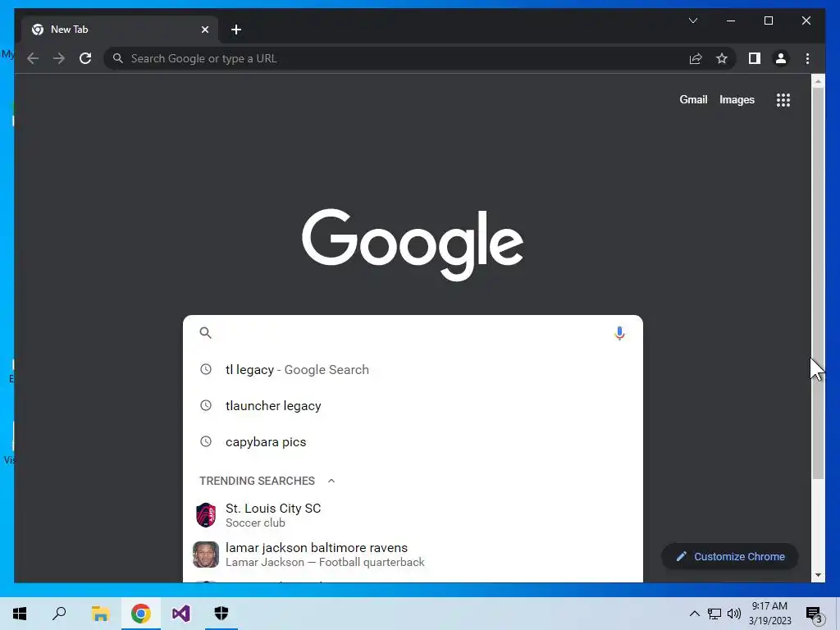
Task: Click the Customize Chrome button
Action: (729, 557)
